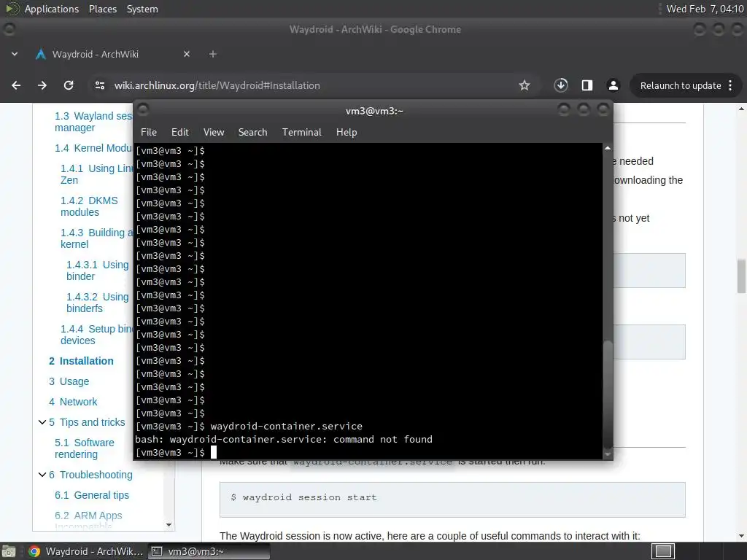The width and height of the screenshot is (747, 560).
Task: Click the terminal window title vm3@vm3:~
Action: (x=374, y=111)
